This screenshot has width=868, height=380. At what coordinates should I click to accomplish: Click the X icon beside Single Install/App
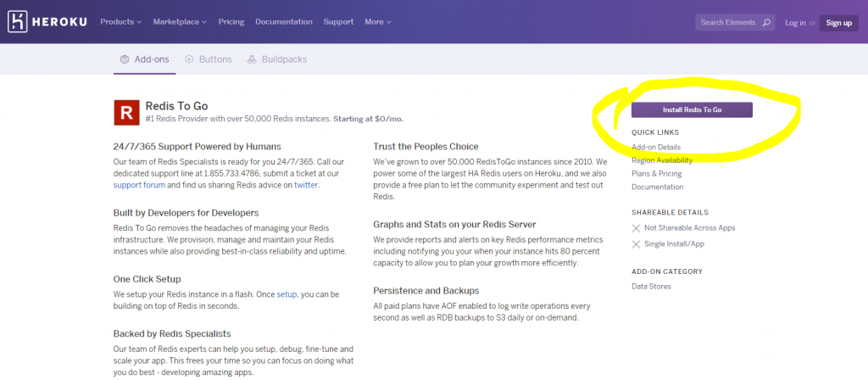click(636, 244)
